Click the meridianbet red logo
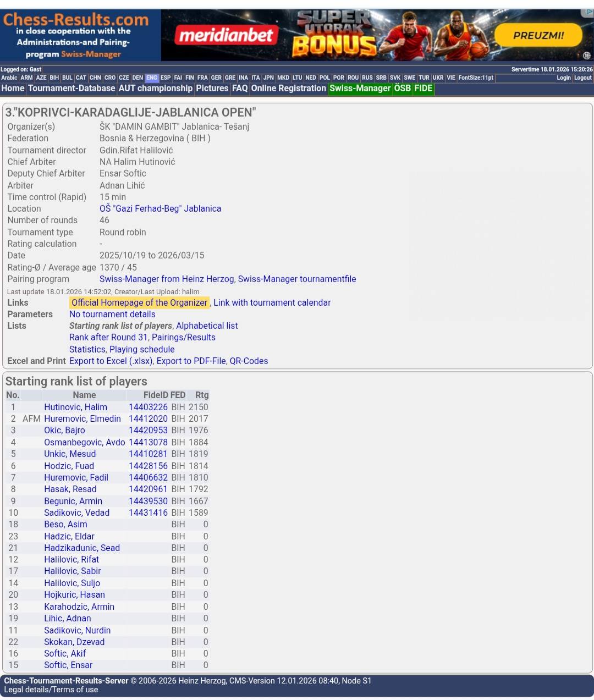This screenshot has width=594, height=700. [226, 36]
